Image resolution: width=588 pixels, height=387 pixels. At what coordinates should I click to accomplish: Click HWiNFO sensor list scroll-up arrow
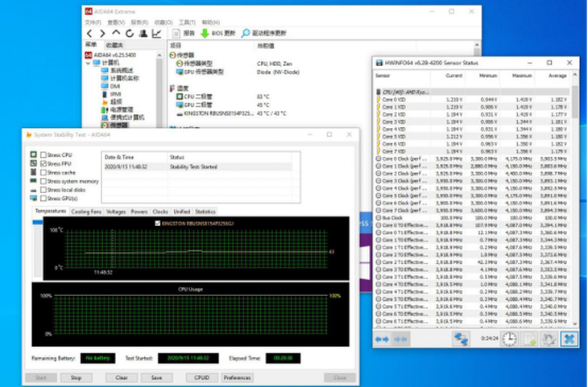coord(574,76)
